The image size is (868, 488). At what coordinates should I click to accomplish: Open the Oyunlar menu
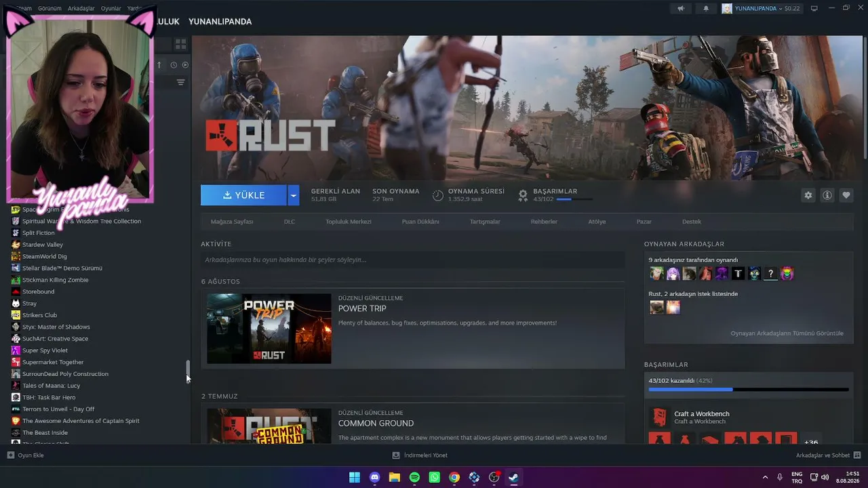[x=111, y=9]
